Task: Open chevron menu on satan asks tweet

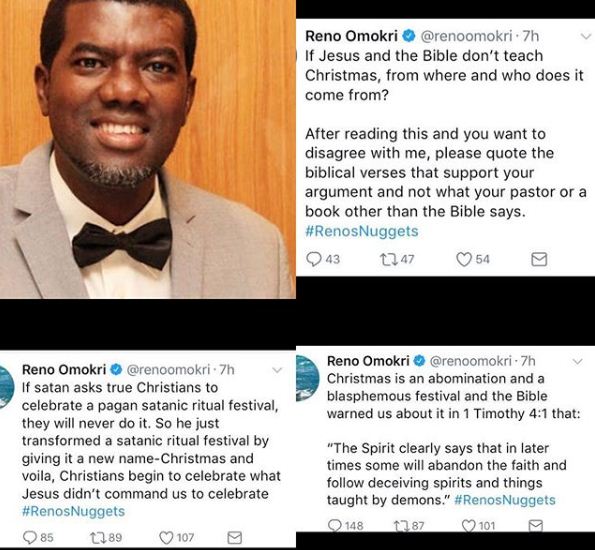Action: point(277,370)
